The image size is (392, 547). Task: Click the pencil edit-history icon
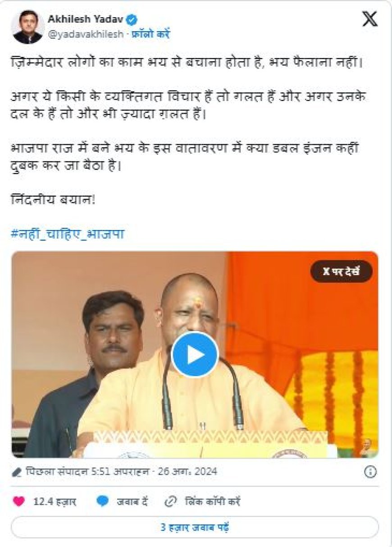(x=17, y=472)
